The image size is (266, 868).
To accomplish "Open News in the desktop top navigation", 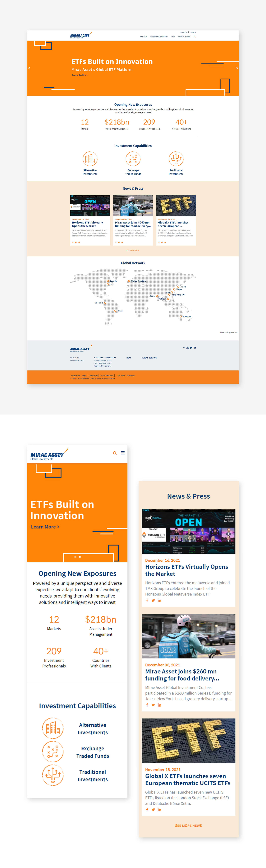I will point(173,37).
